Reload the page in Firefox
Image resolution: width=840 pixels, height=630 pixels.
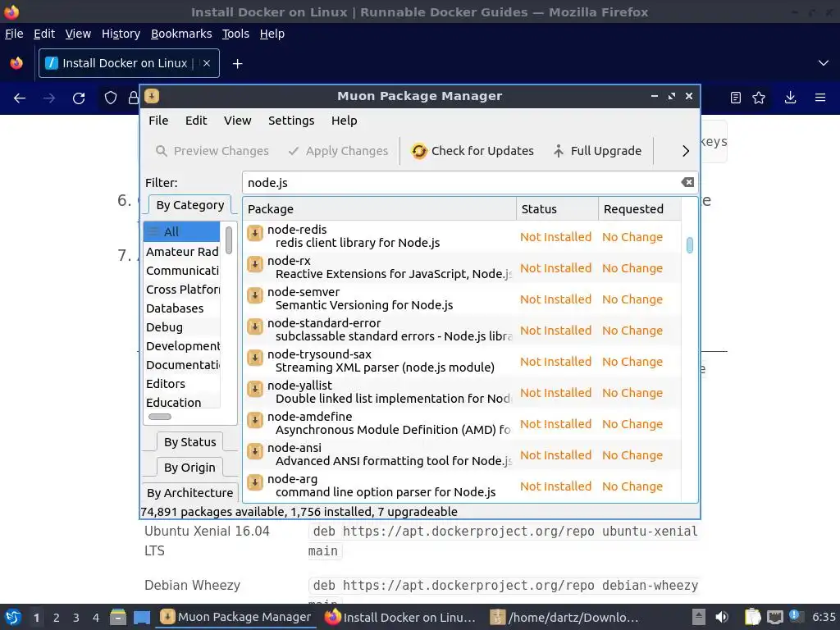(x=79, y=98)
